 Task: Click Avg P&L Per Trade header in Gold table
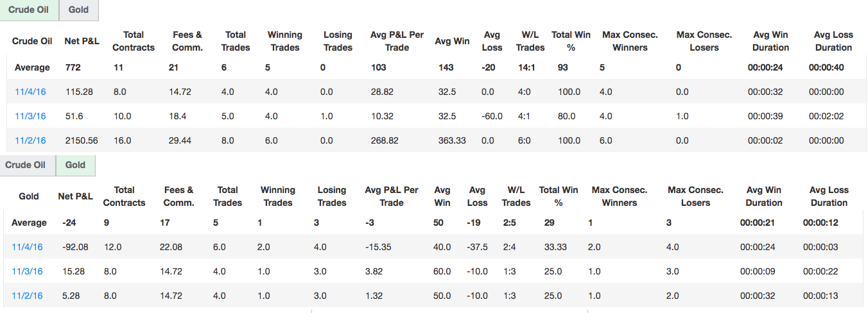(x=391, y=196)
